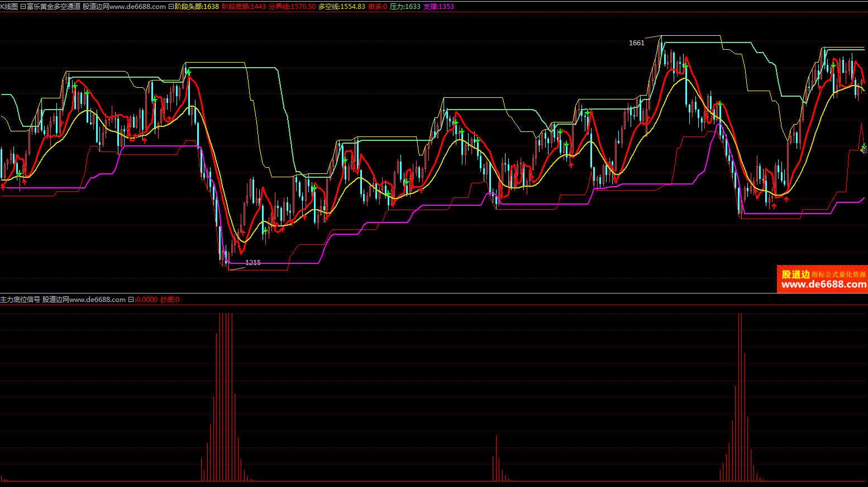This screenshot has height=487, width=868.
Task: Select the 阶段头部:1638 yellow readout
Action: [197, 7]
